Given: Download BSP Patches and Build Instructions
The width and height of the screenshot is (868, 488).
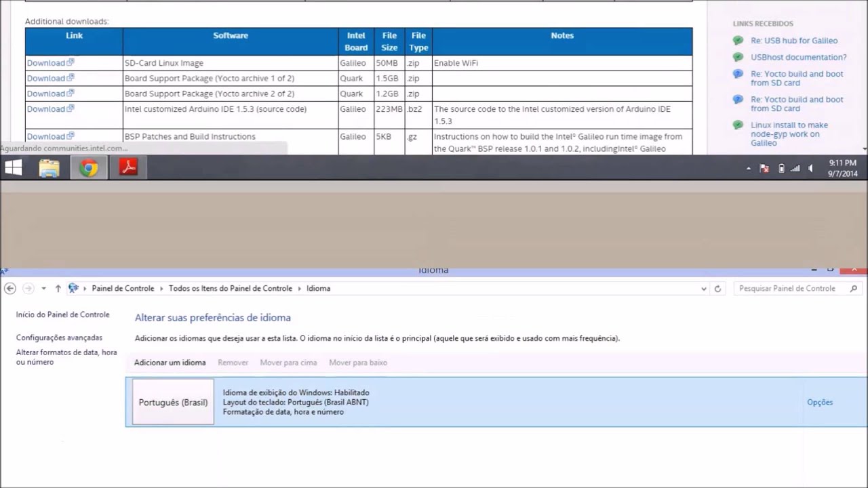Looking at the screenshot, I should pos(45,137).
